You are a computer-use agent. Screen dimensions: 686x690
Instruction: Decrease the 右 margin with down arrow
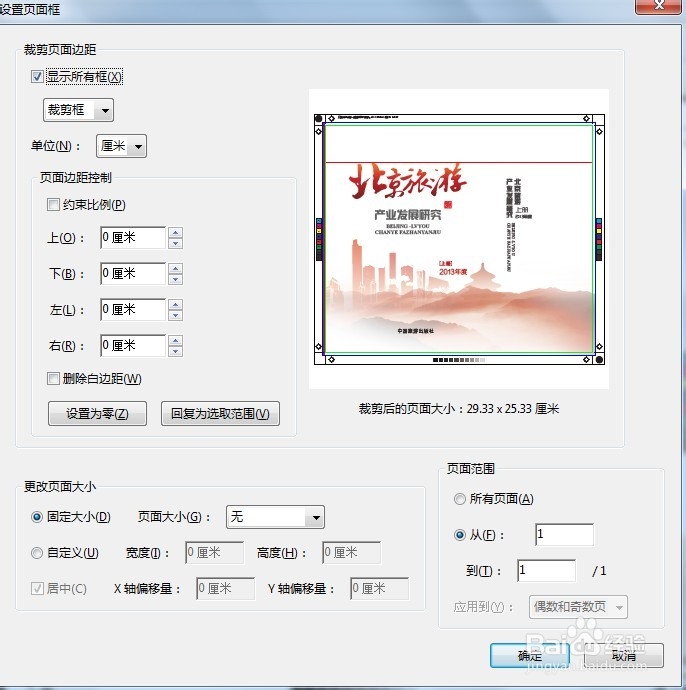point(176,351)
